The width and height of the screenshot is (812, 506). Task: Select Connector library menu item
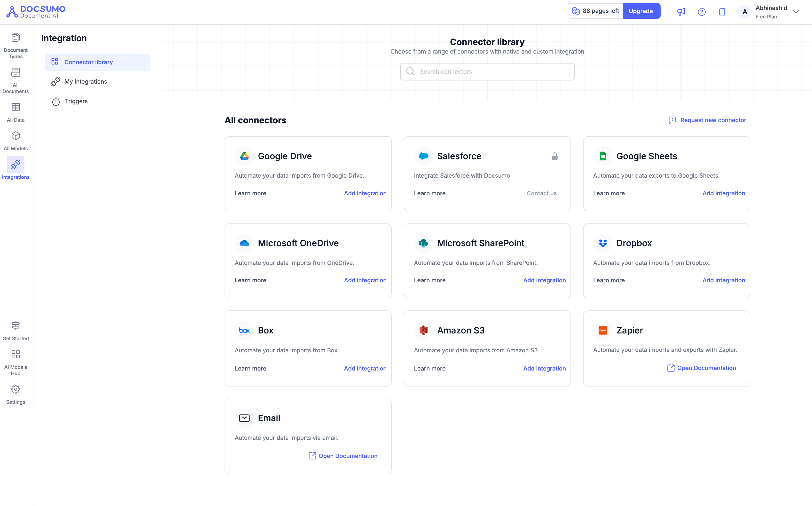97,62
